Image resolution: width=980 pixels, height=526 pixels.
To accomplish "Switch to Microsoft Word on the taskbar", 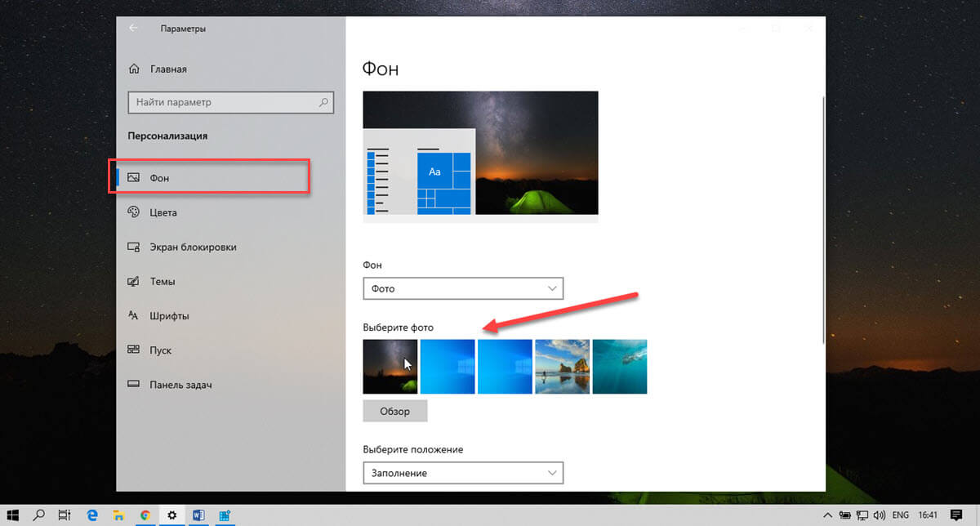I will (x=198, y=515).
